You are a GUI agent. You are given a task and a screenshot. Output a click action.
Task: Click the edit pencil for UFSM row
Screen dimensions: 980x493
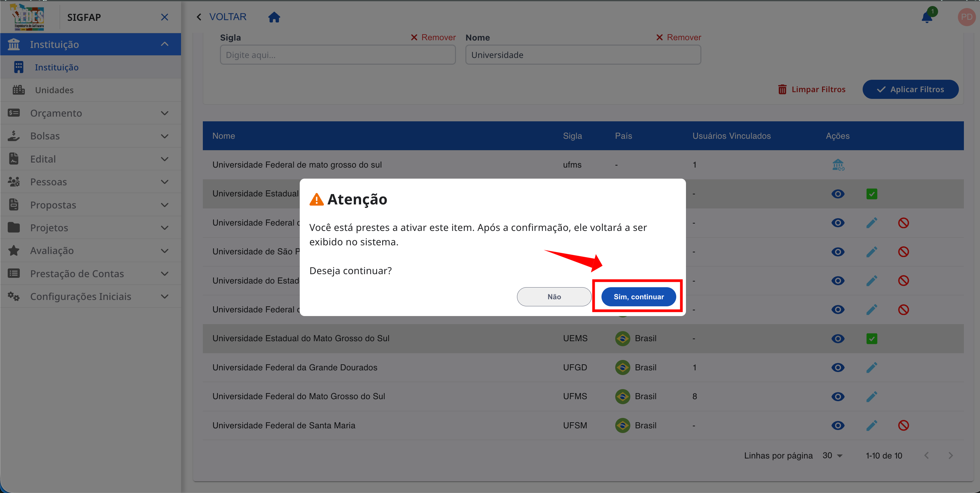(x=871, y=425)
